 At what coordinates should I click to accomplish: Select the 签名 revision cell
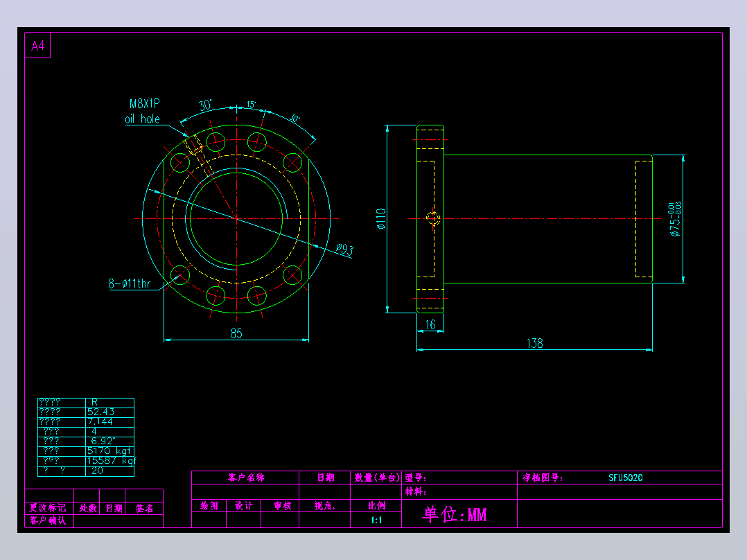(144, 508)
